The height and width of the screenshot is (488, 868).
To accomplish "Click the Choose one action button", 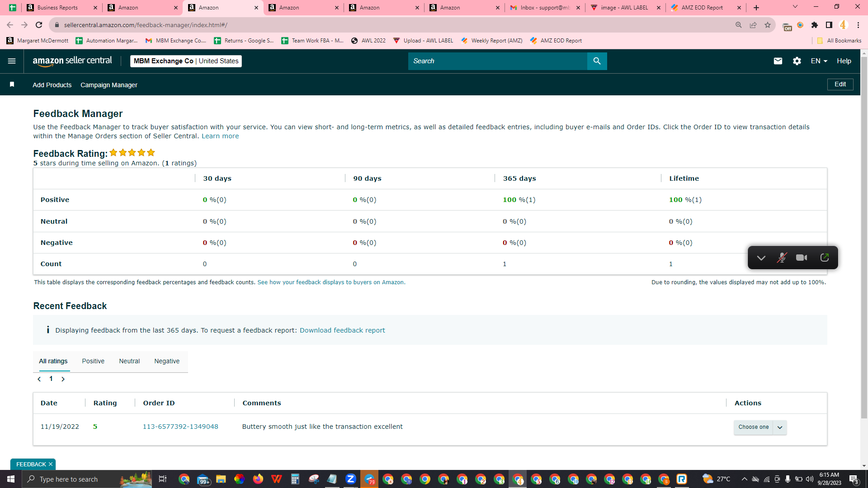I will pos(754,427).
